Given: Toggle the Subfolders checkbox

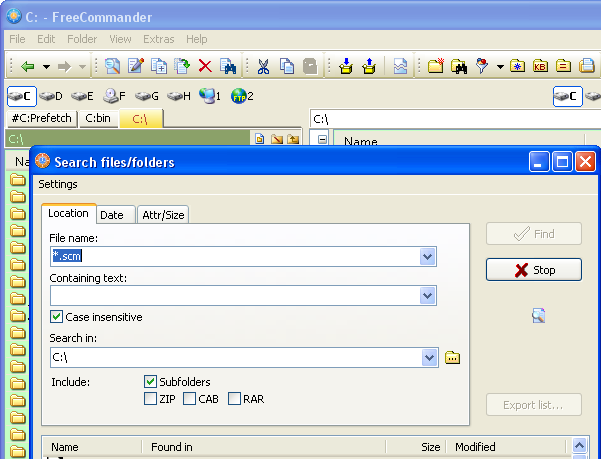Looking at the screenshot, I should (150, 382).
